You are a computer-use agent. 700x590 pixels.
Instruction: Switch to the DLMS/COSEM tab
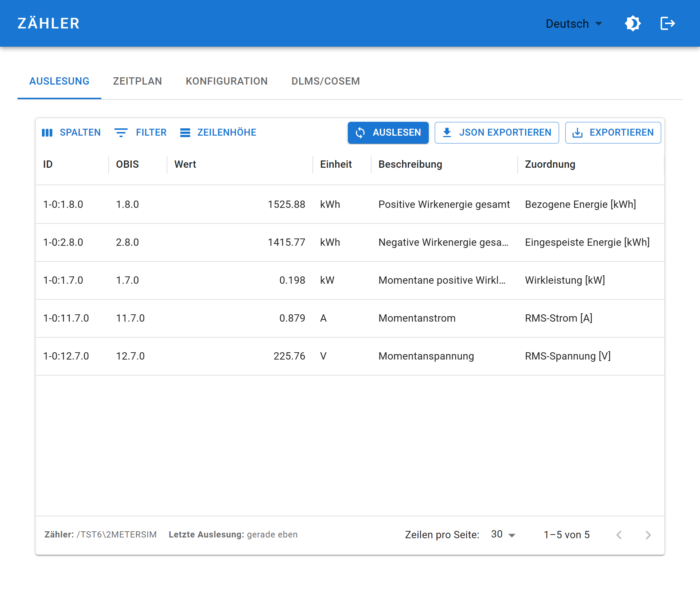click(x=326, y=81)
